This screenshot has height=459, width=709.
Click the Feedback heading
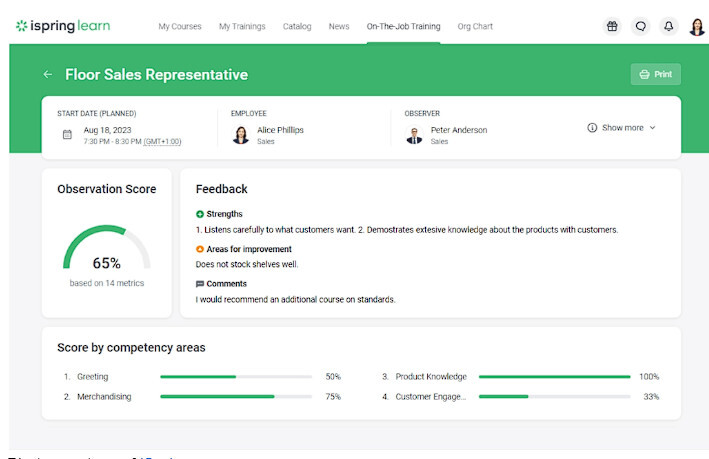(222, 189)
